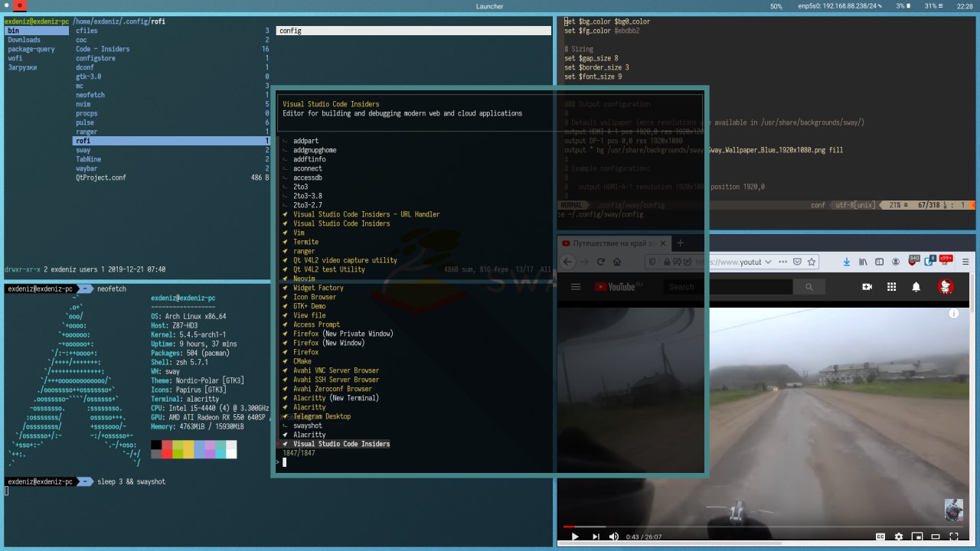980x551 pixels.
Task: Bookmark this page with the star icon
Action: click(812, 262)
